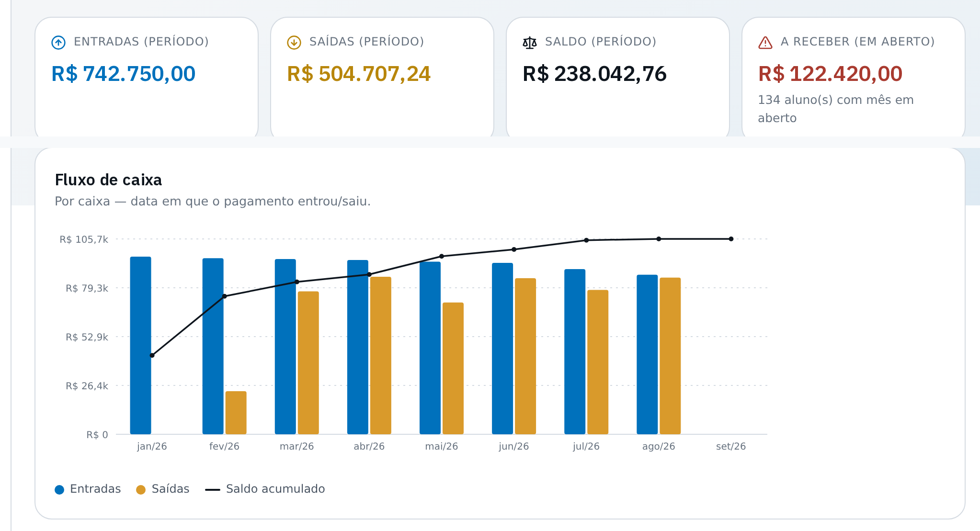Click the blue Entradas bar for ago/26
The width and height of the screenshot is (980, 531).
(x=647, y=354)
